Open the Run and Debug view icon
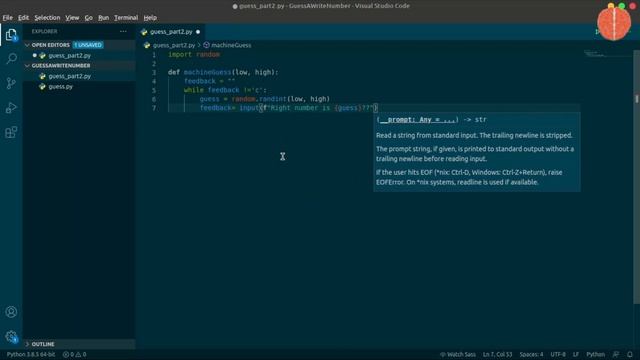This screenshot has height=360, width=640. point(11,108)
